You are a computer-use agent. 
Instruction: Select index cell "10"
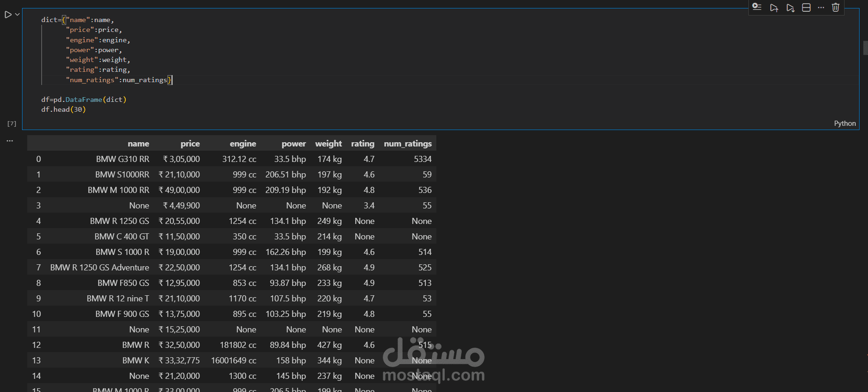point(37,314)
